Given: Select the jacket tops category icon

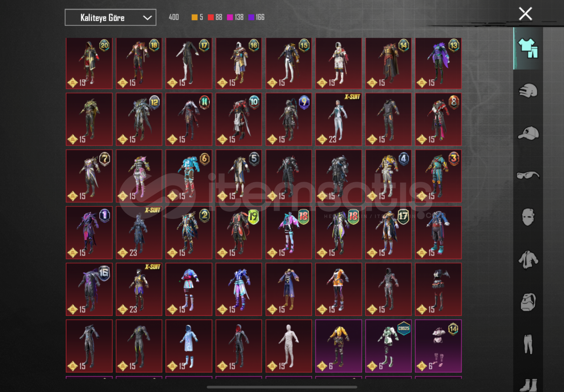Looking at the screenshot, I should (528, 260).
